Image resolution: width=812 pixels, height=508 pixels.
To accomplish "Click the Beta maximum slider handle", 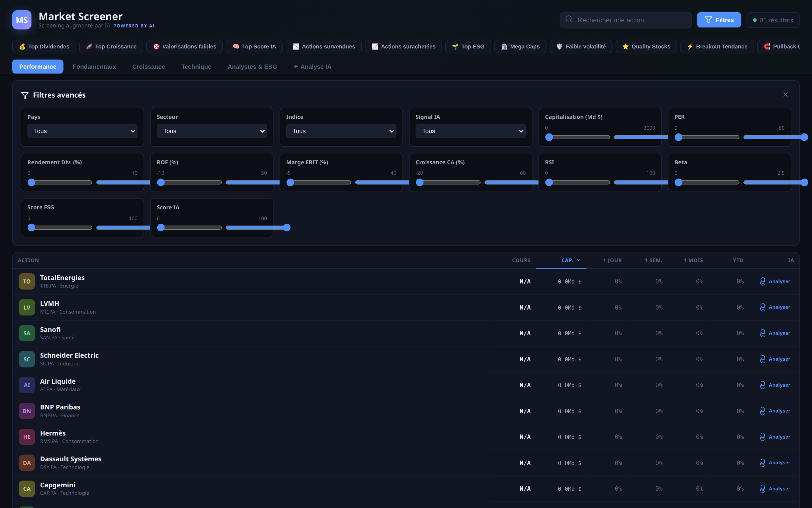I will coord(804,183).
